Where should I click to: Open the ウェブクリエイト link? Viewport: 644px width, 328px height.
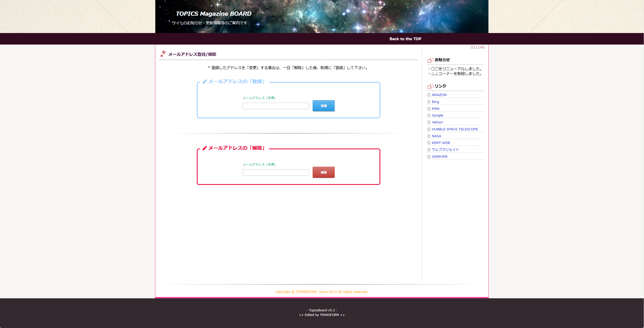[x=445, y=150]
